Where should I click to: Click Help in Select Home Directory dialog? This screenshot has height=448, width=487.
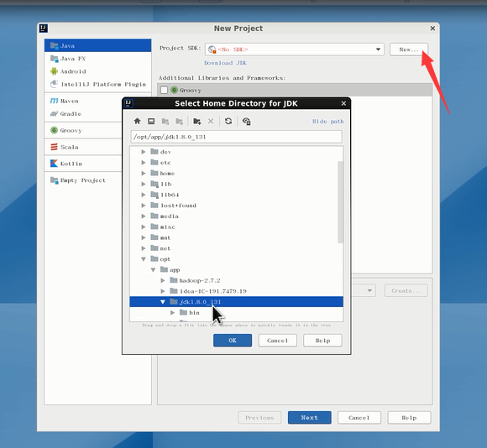[322, 341]
